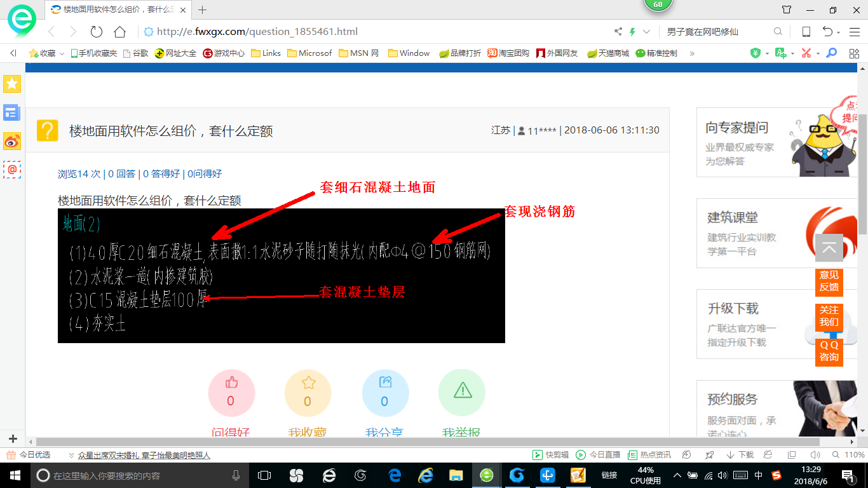Image resolution: width=868 pixels, height=488 pixels.
Task: Show more bookmarks with double chevron
Action: [x=692, y=53]
